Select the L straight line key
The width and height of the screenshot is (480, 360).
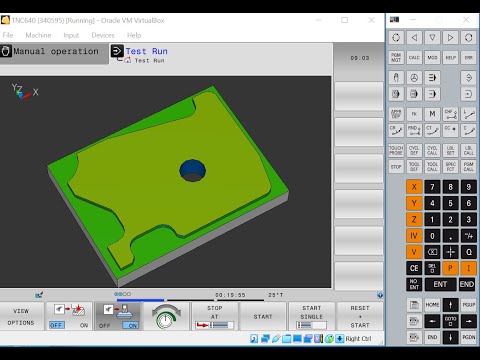468,114
